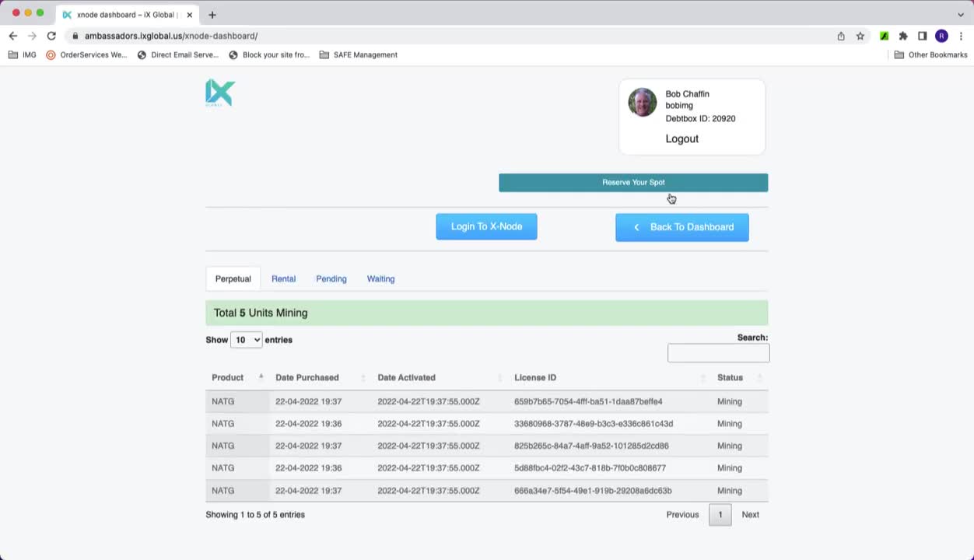Sort by Product column header
Image resolution: width=974 pixels, height=560 pixels.
pyautogui.click(x=237, y=377)
